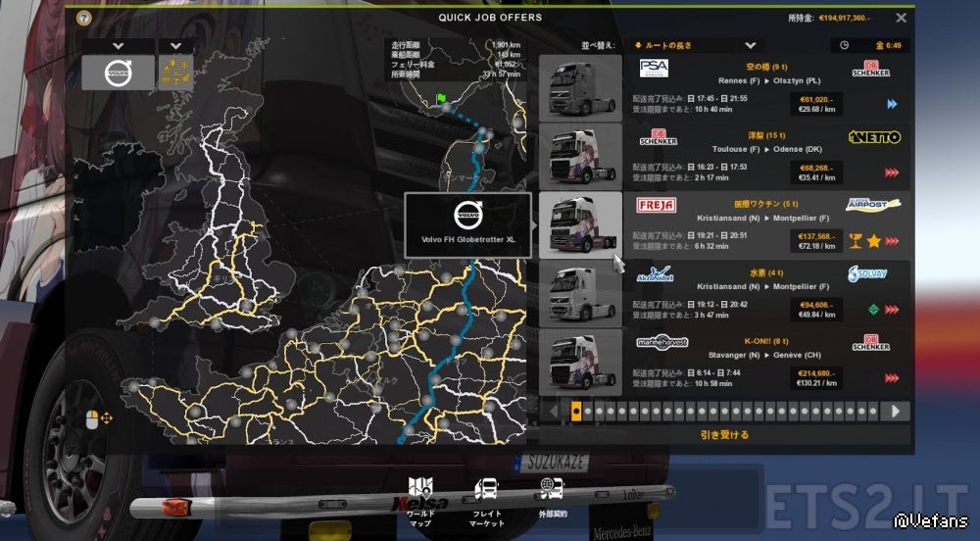980x541 pixels.
Task: Click the Stavanger (N) to Genève (CH) route text
Action: click(764, 355)
